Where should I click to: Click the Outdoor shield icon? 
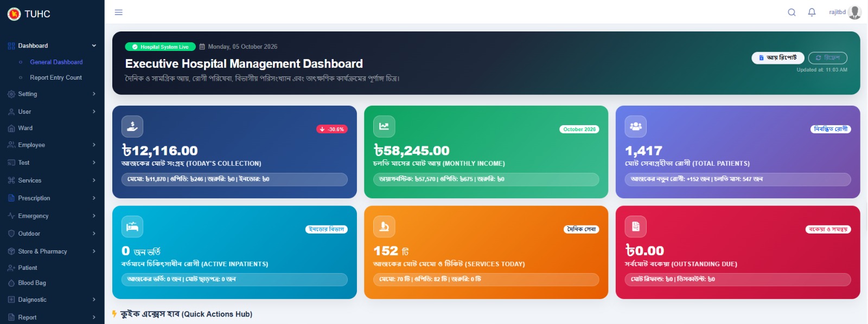11,234
